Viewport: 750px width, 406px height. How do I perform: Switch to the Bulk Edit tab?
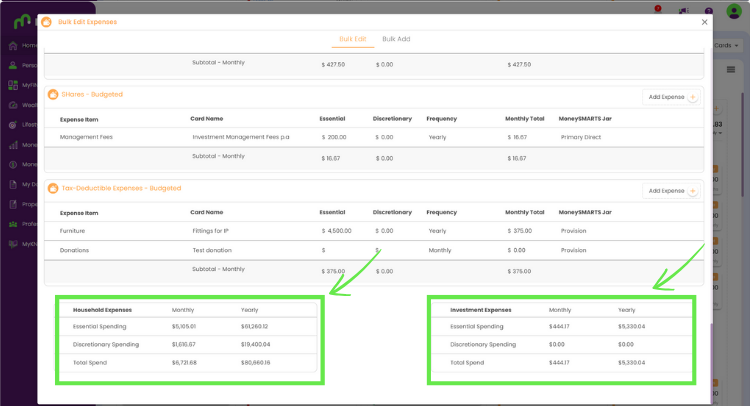(x=353, y=39)
